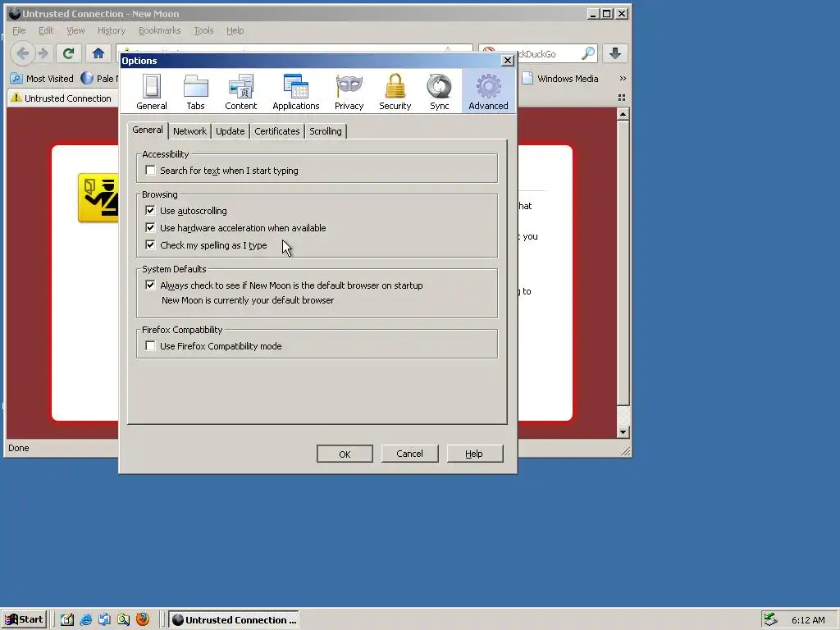Click the search magnifier icon
Screen dimensions: 840x630
pos(587,53)
